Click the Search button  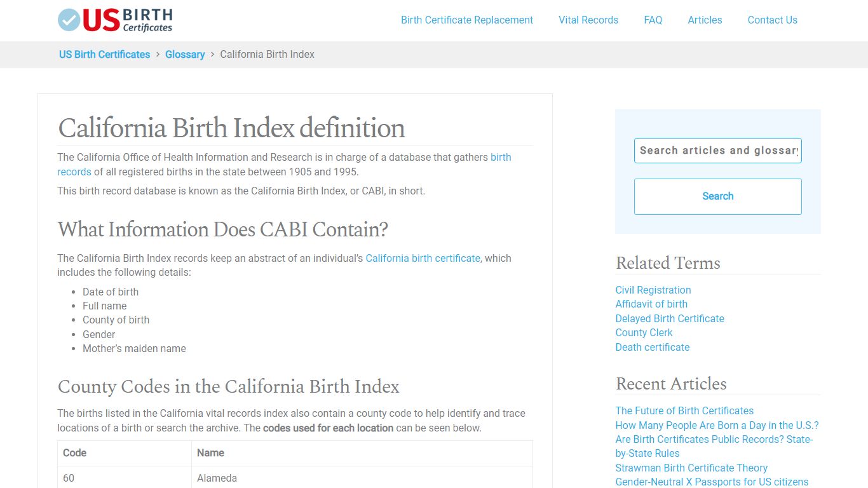pyautogui.click(x=717, y=196)
